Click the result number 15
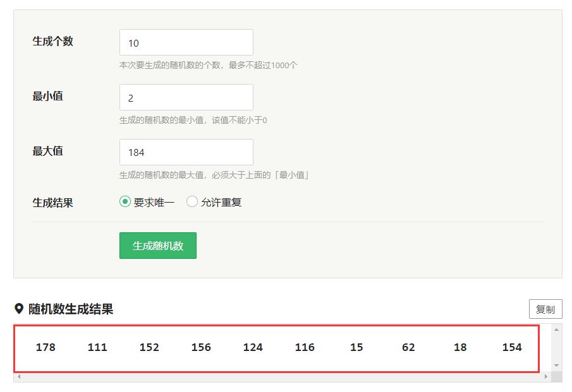Viewport: 572px width, 392px height. click(x=356, y=347)
